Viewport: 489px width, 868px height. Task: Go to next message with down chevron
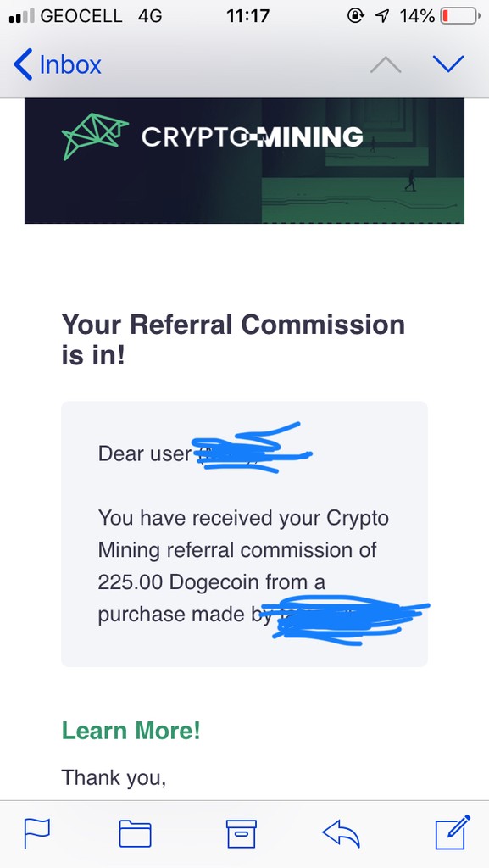448,64
